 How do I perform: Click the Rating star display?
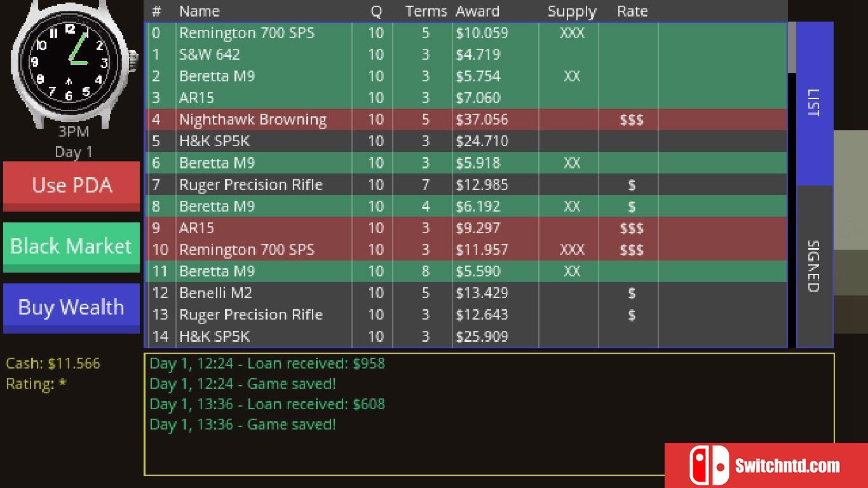tap(36, 384)
